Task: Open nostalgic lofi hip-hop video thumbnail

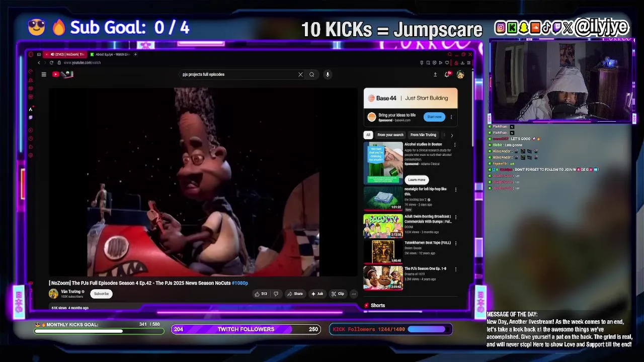Action: tap(383, 198)
